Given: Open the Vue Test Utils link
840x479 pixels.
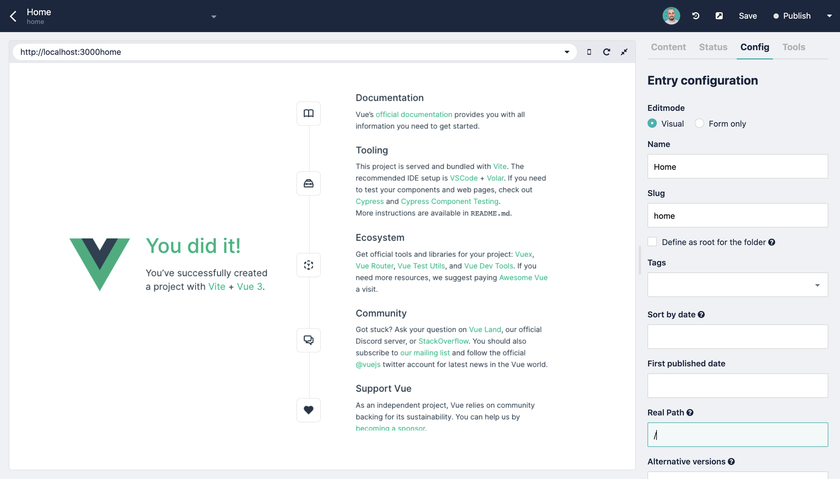Looking at the screenshot, I should click(x=421, y=266).
